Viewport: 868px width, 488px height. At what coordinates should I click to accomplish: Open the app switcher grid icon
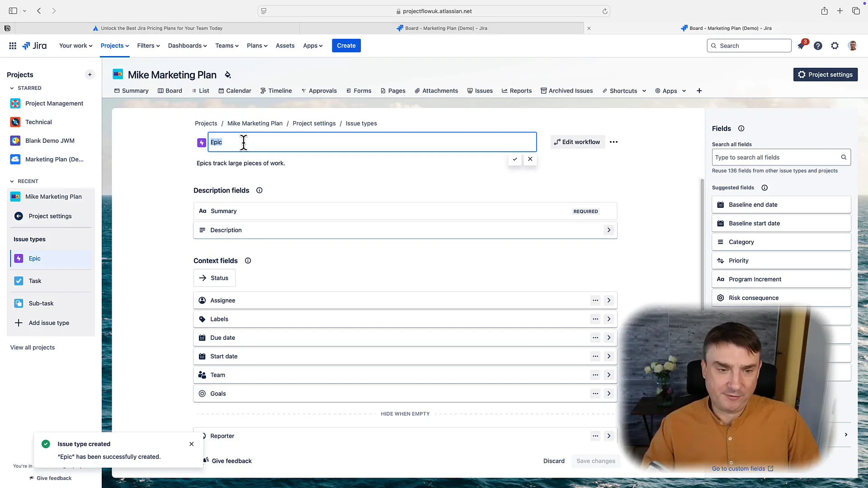[x=13, y=46]
